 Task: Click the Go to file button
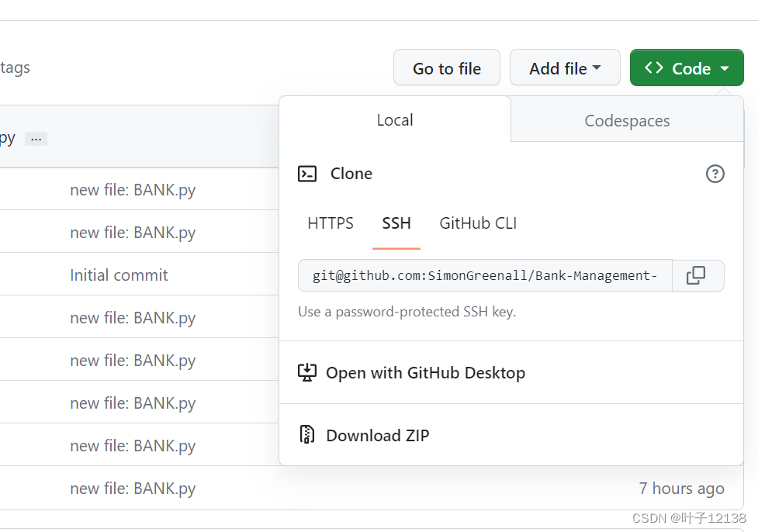[x=447, y=67]
